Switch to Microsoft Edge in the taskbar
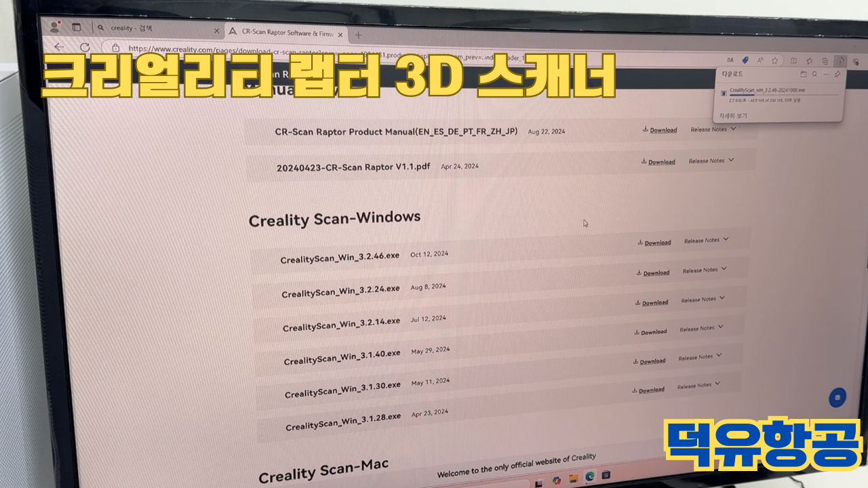This screenshot has width=868, height=488. (590, 476)
